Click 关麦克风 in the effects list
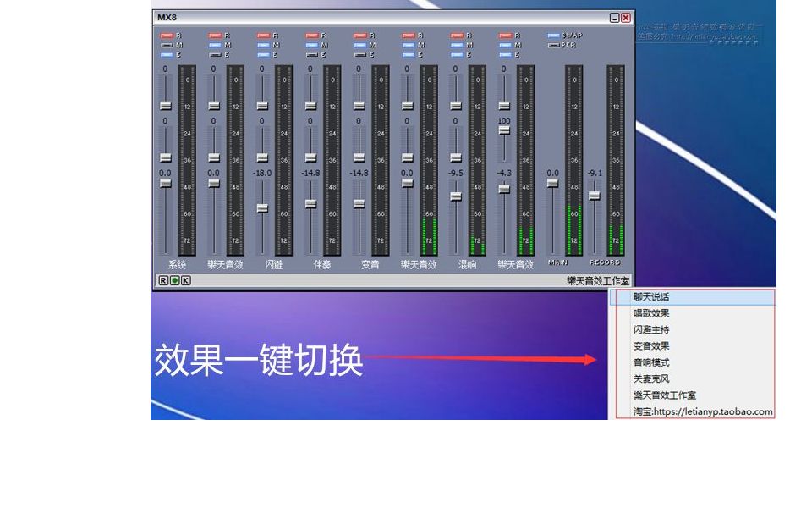The width and height of the screenshot is (812, 508). (651, 378)
